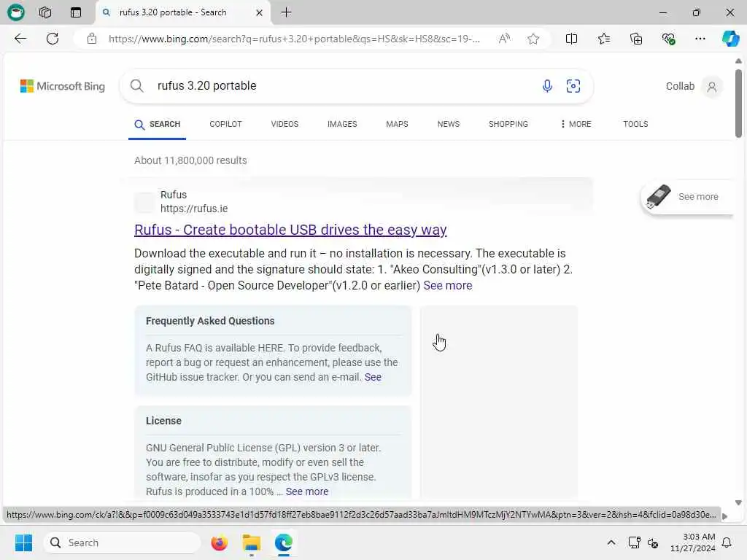Click the address bar URL field
This screenshot has height=560, width=747.
click(294, 39)
